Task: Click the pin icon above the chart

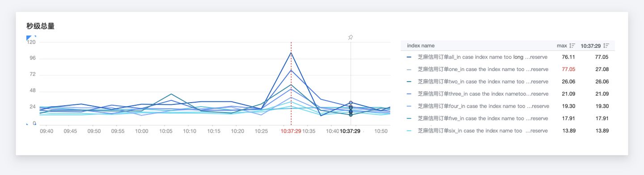Action: tap(351, 37)
